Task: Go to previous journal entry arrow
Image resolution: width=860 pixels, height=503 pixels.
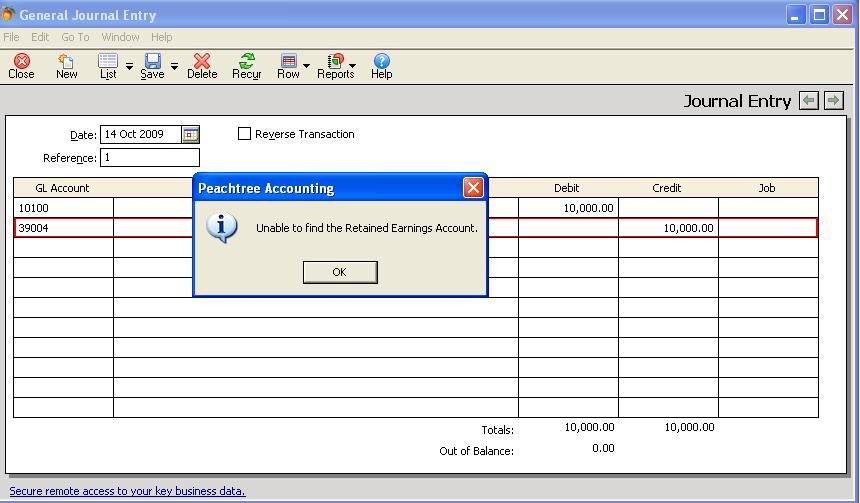Action: click(808, 100)
